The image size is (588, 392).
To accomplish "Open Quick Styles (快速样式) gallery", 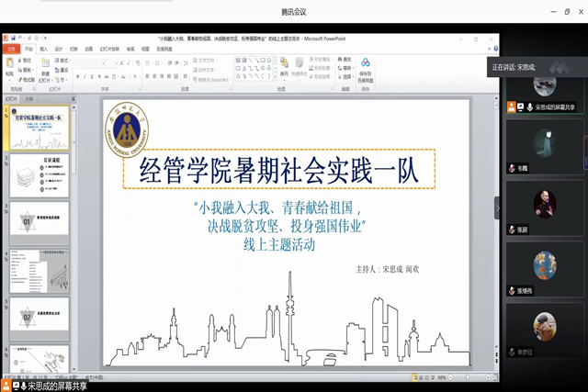I will click(x=299, y=67).
